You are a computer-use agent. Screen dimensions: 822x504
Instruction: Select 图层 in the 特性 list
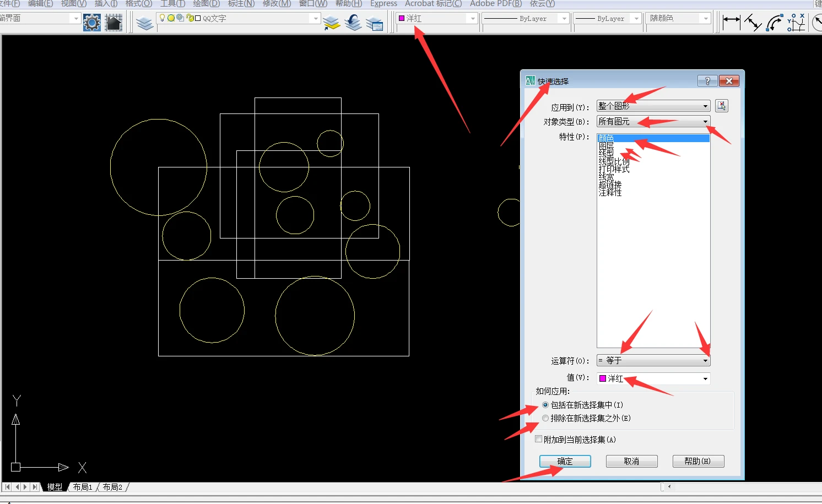coord(606,145)
